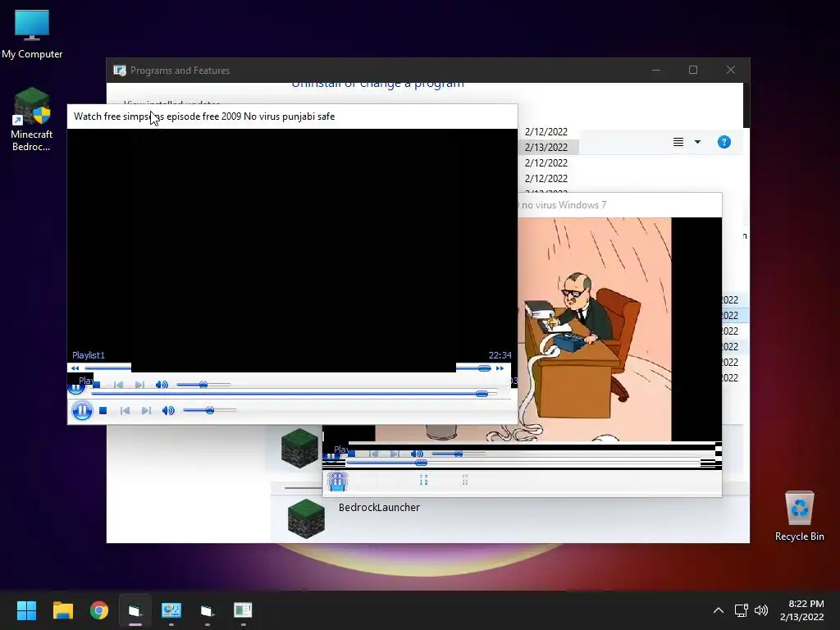Click previous track in the front player's upper row

118,385
